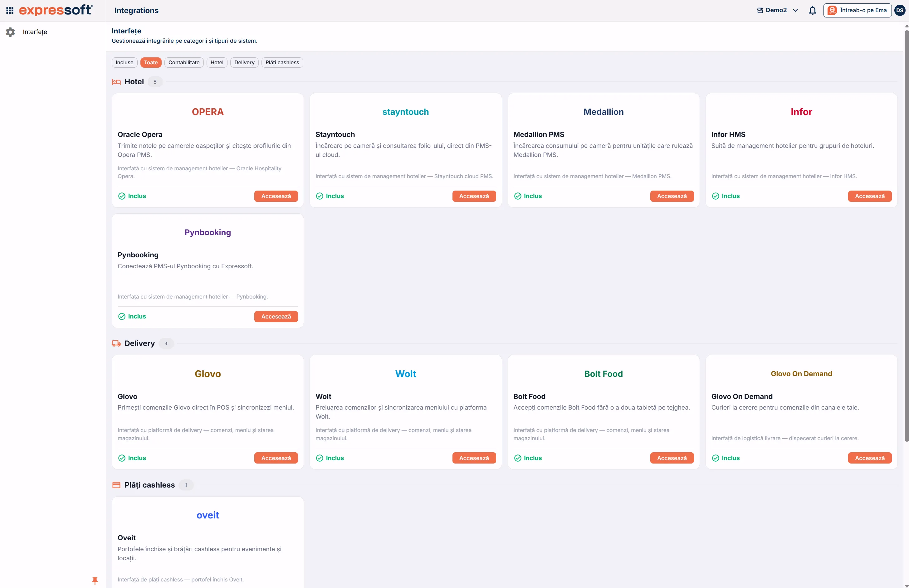The image size is (909, 588).
Task: Click the Ema assistant icon
Action: (x=832, y=10)
